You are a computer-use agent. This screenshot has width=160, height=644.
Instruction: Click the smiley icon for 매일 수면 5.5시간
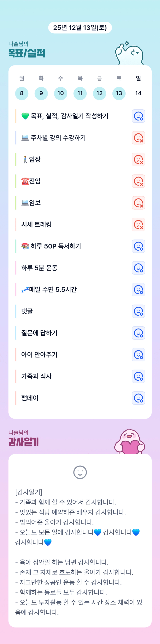pos(138,290)
